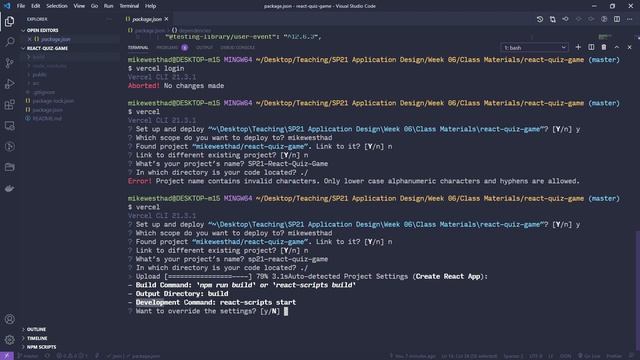Click the terminal scrollbar thumb
640x360 pixels.
coord(637,291)
